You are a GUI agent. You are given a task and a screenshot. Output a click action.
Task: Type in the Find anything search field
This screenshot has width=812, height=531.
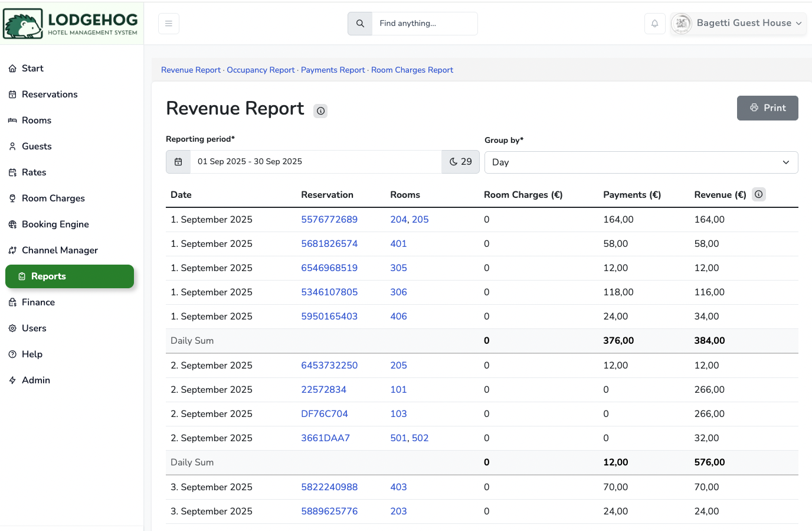tap(424, 24)
